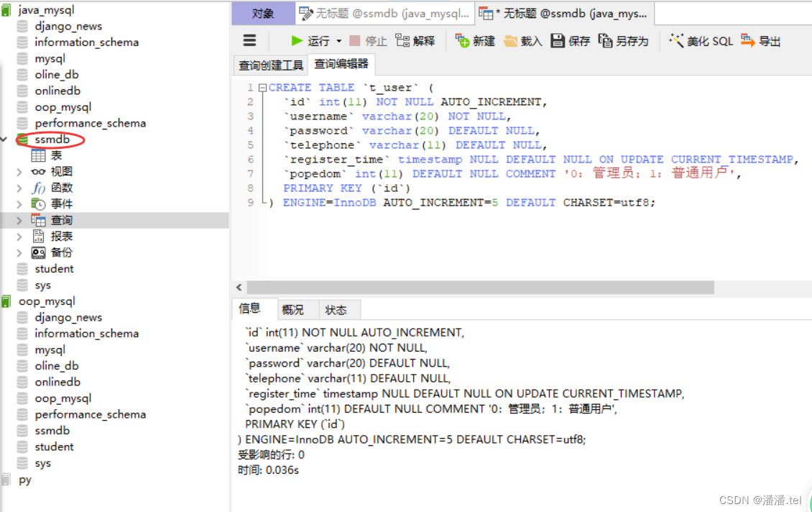Select performance_schema under java_mysql

tap(90, 124)
